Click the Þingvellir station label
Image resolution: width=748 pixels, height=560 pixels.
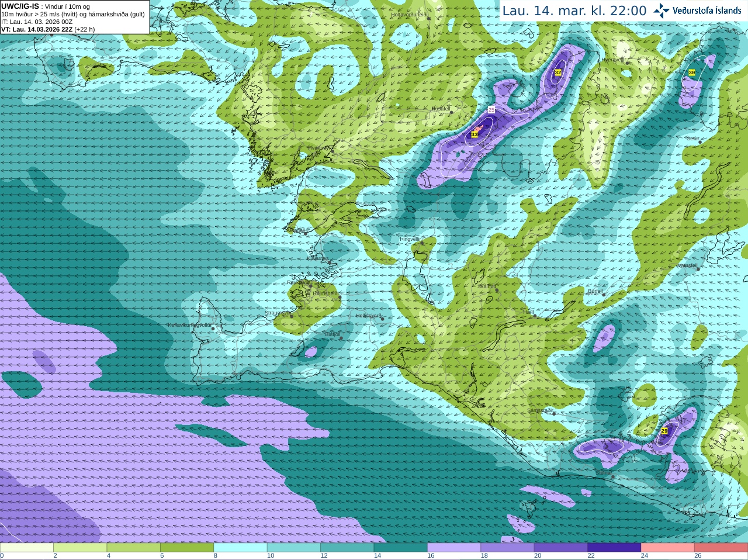(x=410, y=239)
